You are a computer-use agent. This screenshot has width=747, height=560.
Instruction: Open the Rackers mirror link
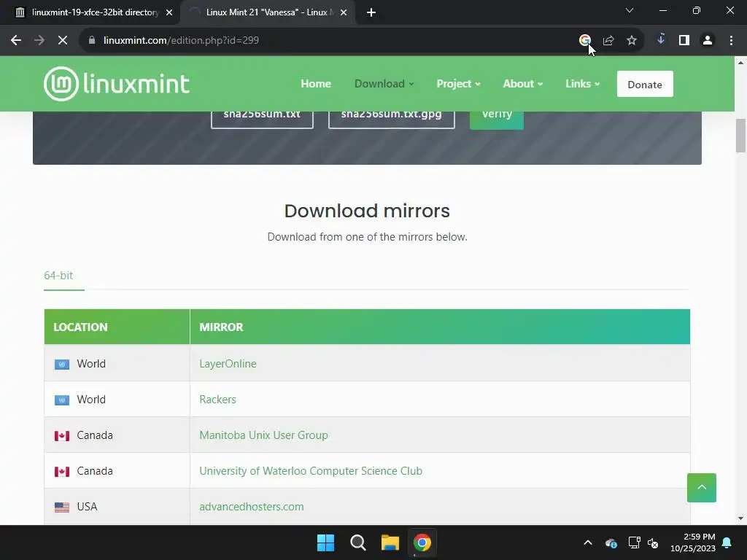217,400
